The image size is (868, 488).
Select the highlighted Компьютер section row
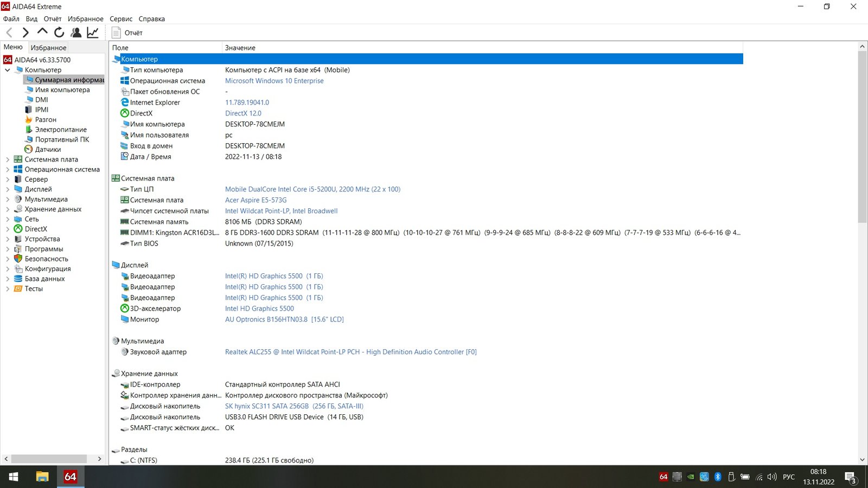(x=427, y=59)
